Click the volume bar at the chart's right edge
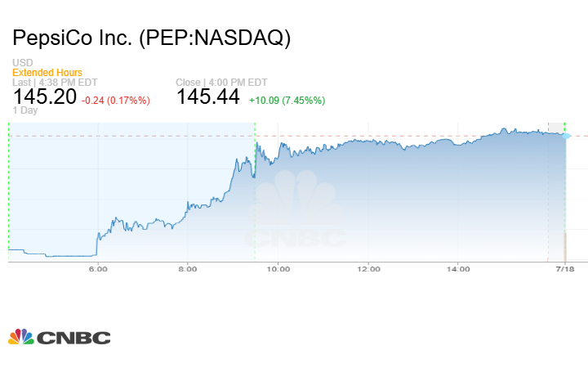588x368 pixels. pyautogui.click(x=565, y=247)
